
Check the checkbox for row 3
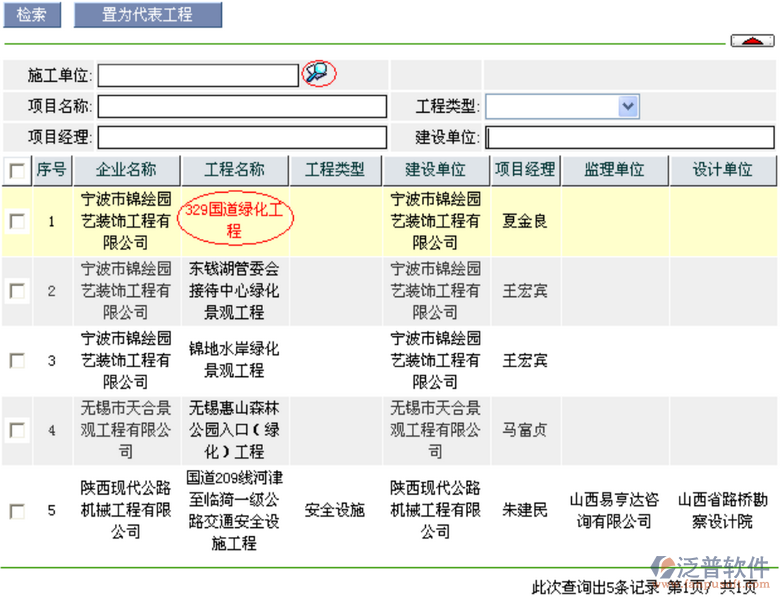point(17,361)
